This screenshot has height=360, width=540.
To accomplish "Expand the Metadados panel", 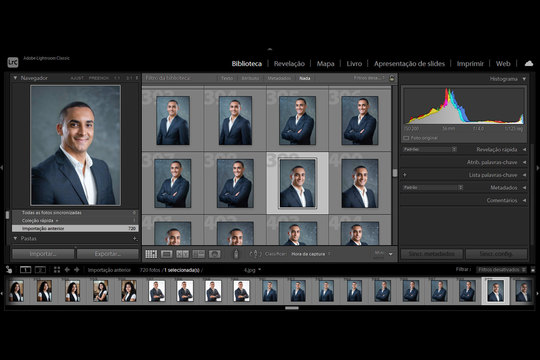I will [524, 188].
